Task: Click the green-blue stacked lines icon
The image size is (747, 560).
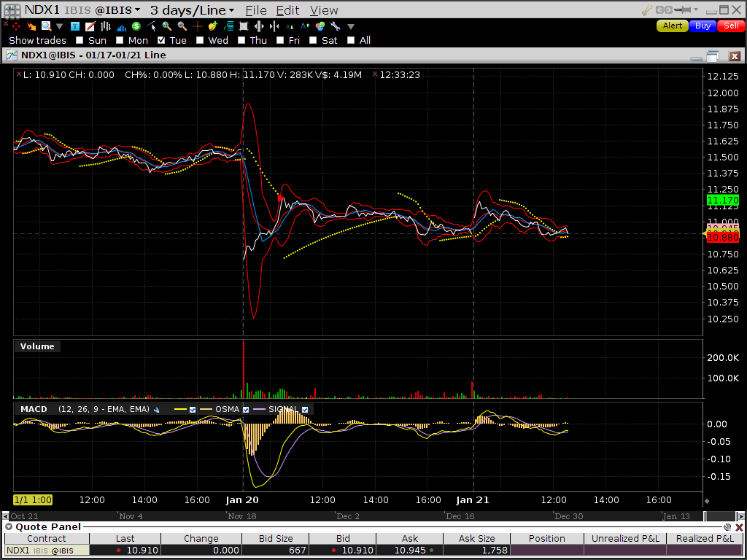Action: point(228,26)
